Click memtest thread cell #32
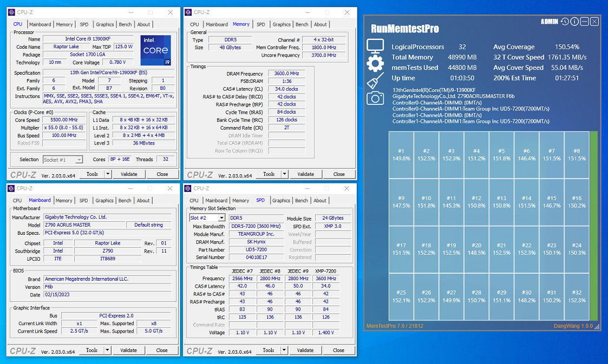Viewport: 608px width, 364px height. pyautogui.click(x=577, y=296)
